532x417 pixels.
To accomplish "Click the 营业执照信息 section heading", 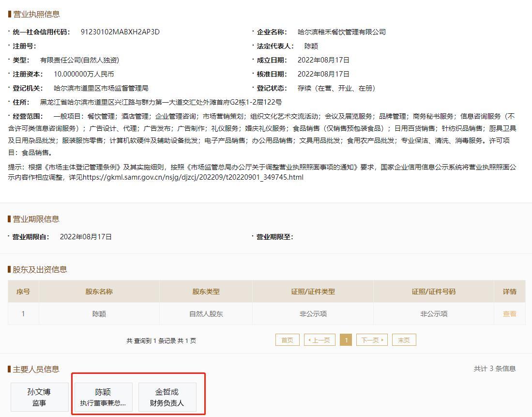I will [x=36, y=14].
